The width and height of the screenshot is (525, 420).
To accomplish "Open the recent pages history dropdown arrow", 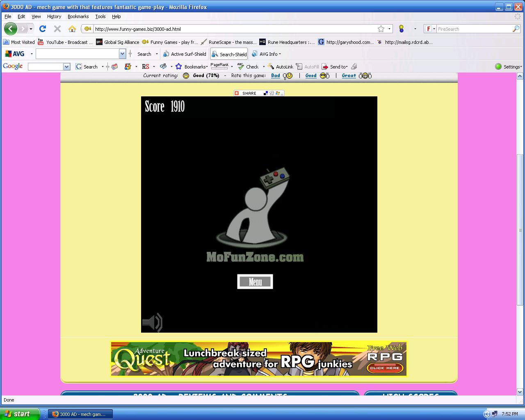I will 31,29.
